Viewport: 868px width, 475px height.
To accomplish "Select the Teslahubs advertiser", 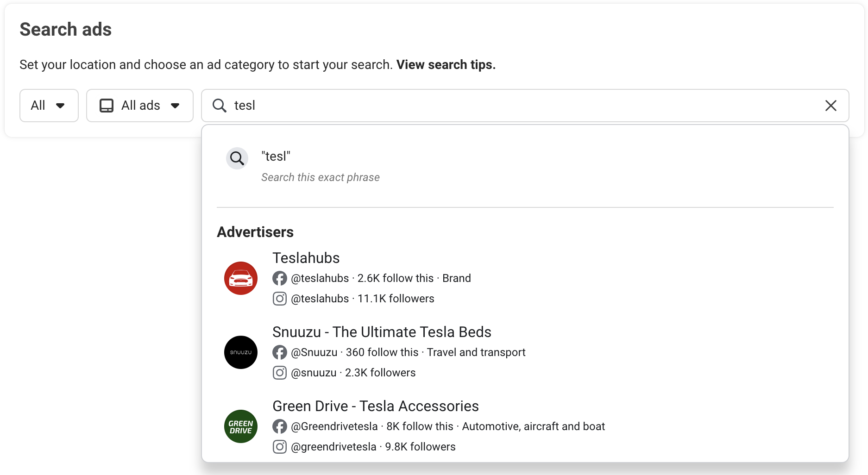I will click(525, 278).
